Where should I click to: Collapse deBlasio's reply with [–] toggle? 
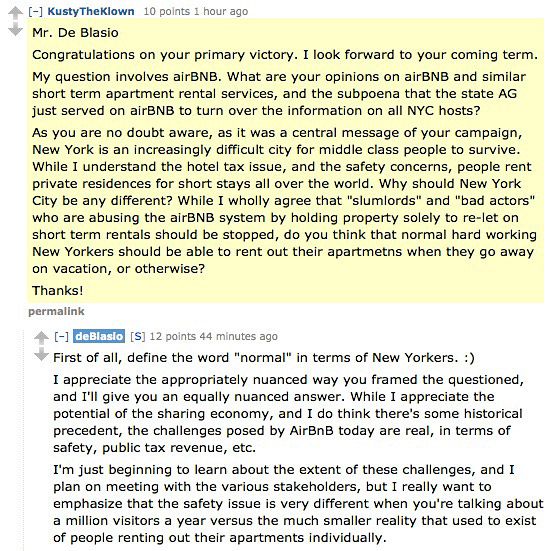61,336
